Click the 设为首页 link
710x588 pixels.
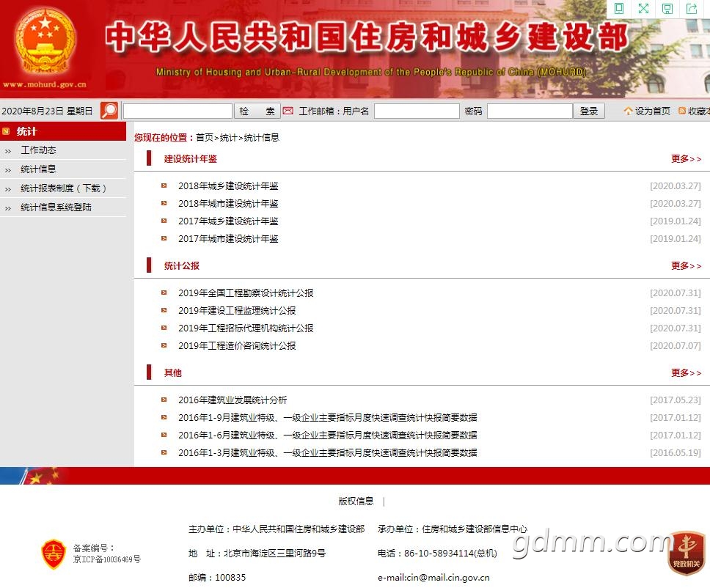[x=653, y=111]
